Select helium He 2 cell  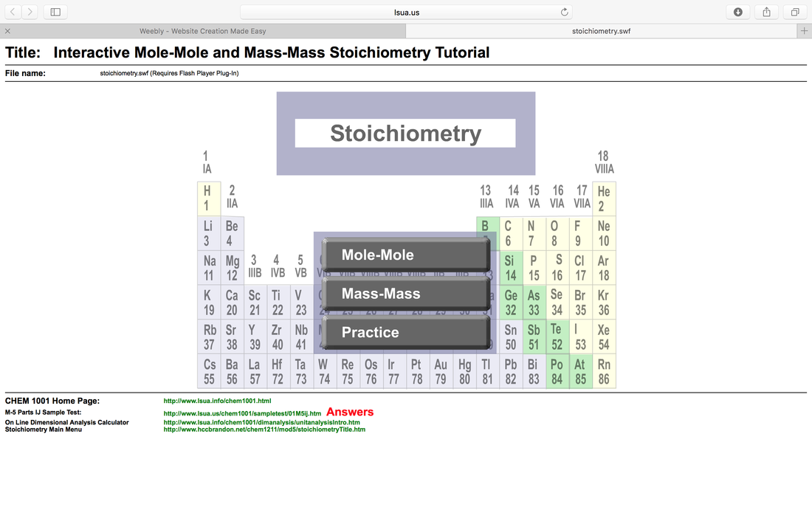point(604,199)
